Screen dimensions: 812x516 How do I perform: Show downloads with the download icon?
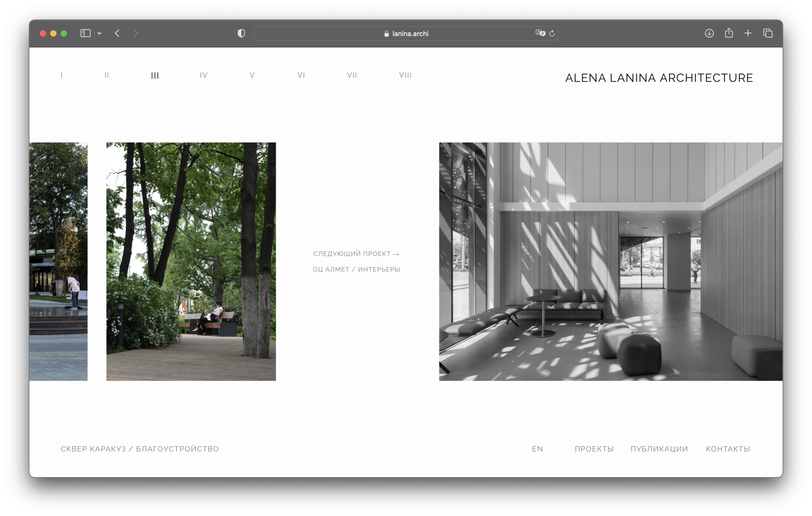pos(709,33)
